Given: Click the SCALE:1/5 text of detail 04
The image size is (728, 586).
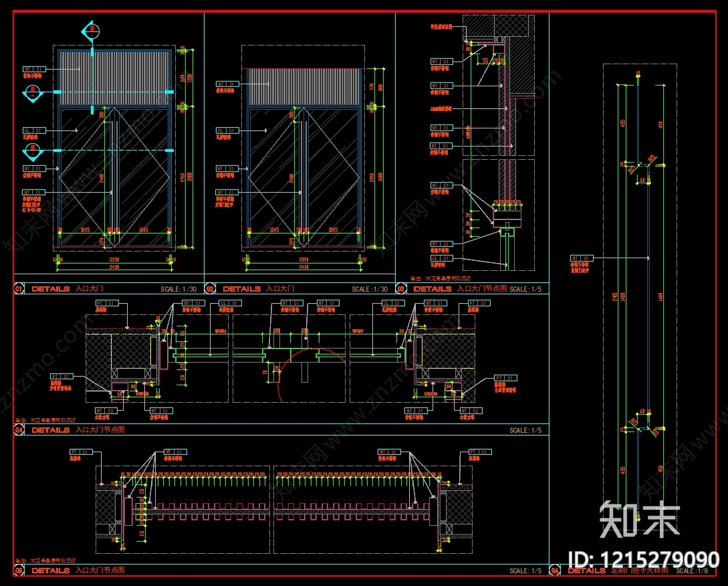Looking at the screenshot, I should [525, 430].
